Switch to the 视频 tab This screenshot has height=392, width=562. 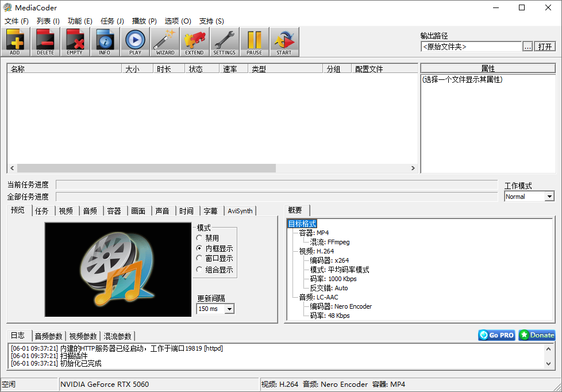66,211
